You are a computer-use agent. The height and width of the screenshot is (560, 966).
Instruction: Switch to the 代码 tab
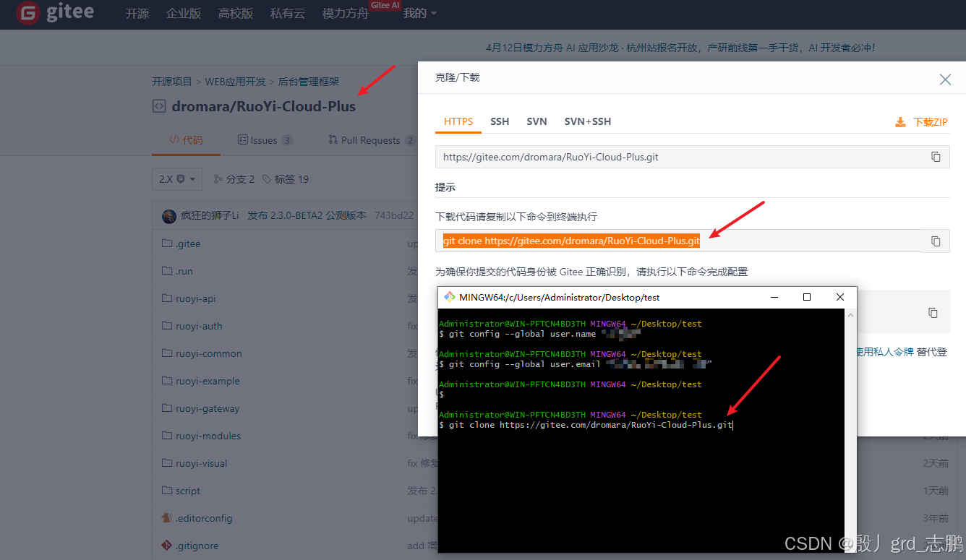[186, 140]
